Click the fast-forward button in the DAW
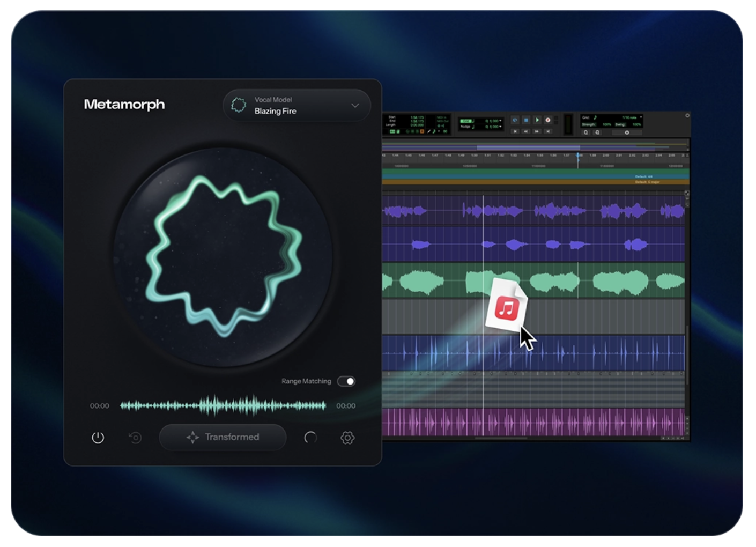 [x=537, y=131]
